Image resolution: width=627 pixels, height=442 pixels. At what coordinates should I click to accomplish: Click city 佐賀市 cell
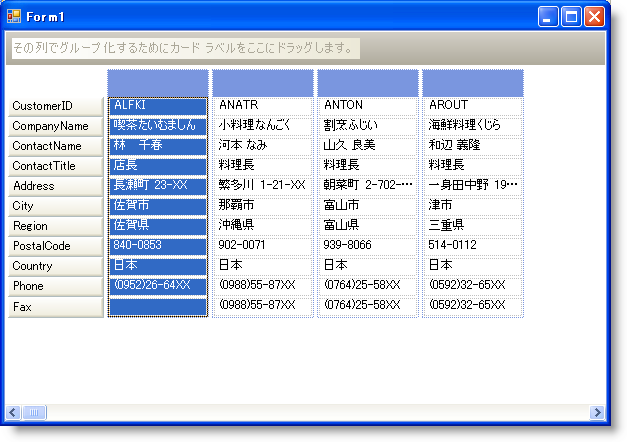[x=158, y=206]
